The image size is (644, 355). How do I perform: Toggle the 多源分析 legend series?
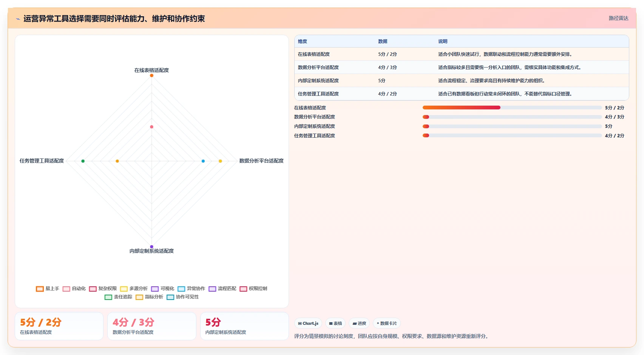tap(134, 289)
